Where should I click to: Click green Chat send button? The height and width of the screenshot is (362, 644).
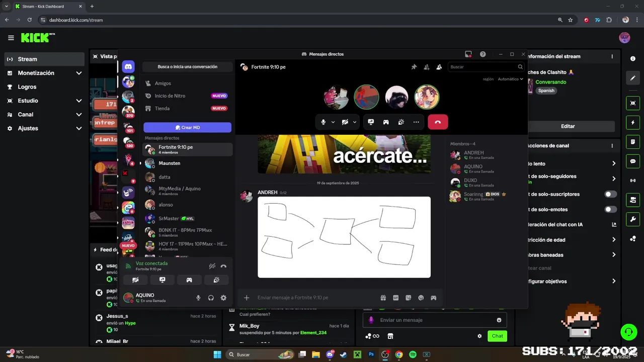(x=497, y=336)
